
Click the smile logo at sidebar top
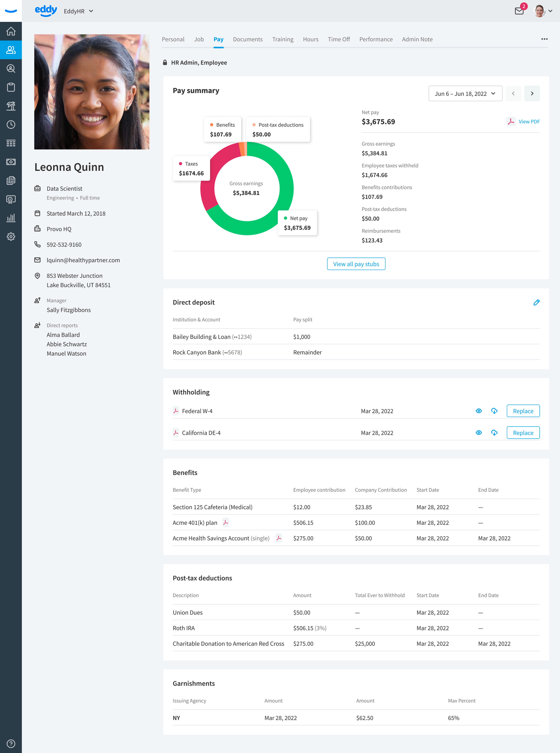click(11, 11)
